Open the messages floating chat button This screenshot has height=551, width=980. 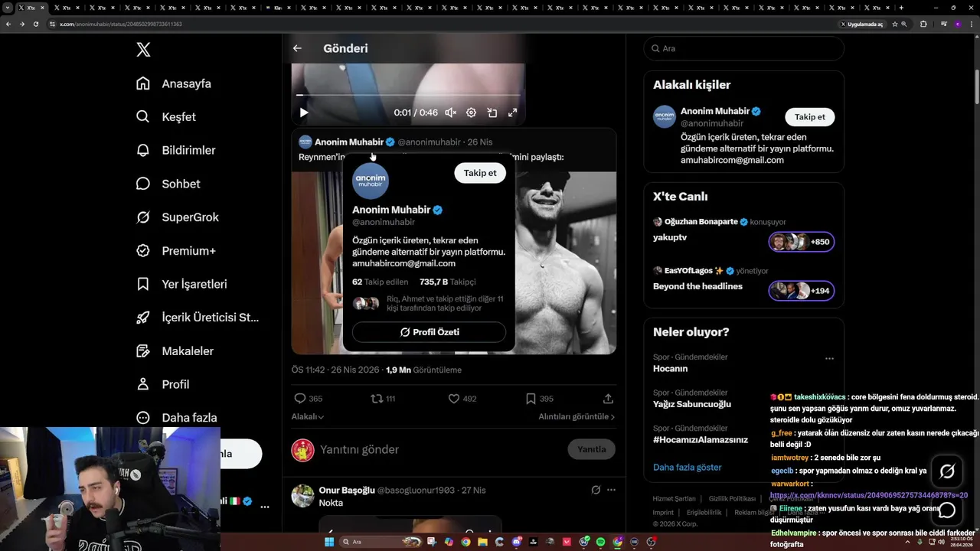pos(947,510)
